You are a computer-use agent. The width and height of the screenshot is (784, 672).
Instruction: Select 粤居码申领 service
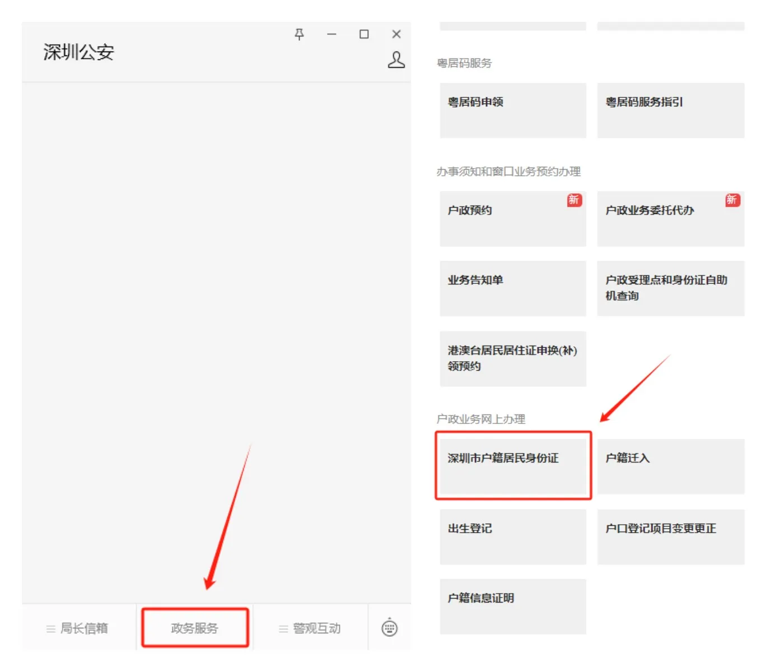coord(513,110)
